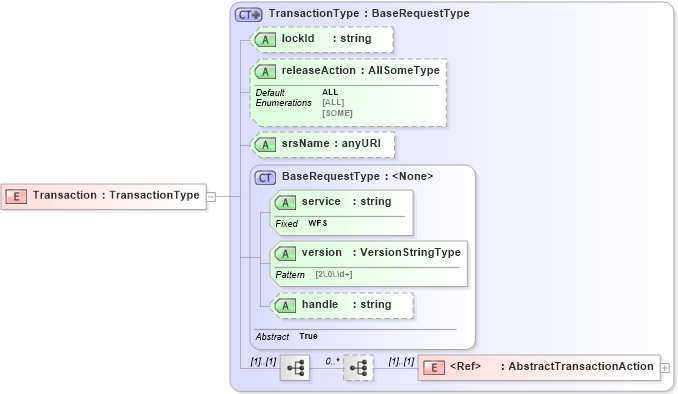The image size is (678, 394).
Task: Select 'handle : string' attribute text
Action: [x=346, y=304]
